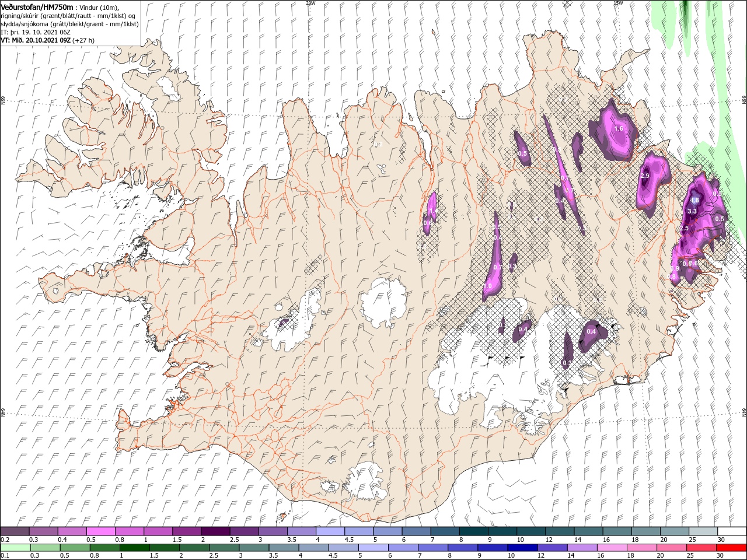Screen dimensions: 747x560
Task: Click the '15W' longitude label at top
Action: coord(618,3)
